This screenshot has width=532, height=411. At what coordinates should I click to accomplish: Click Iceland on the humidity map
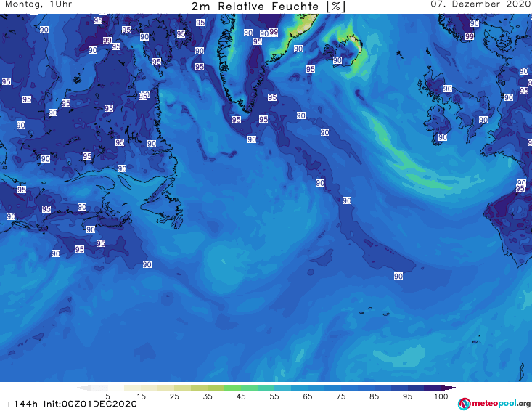click(x=344, y=52)
